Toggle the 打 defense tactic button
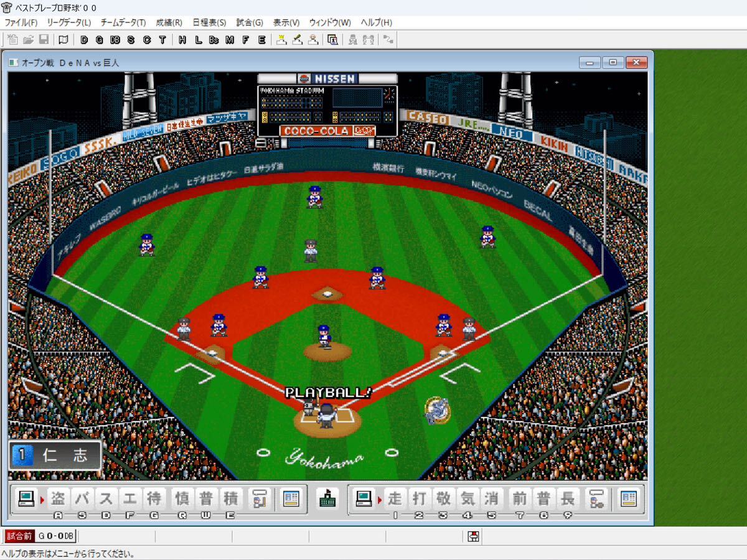The image size is (747, 560). [419, 498]
